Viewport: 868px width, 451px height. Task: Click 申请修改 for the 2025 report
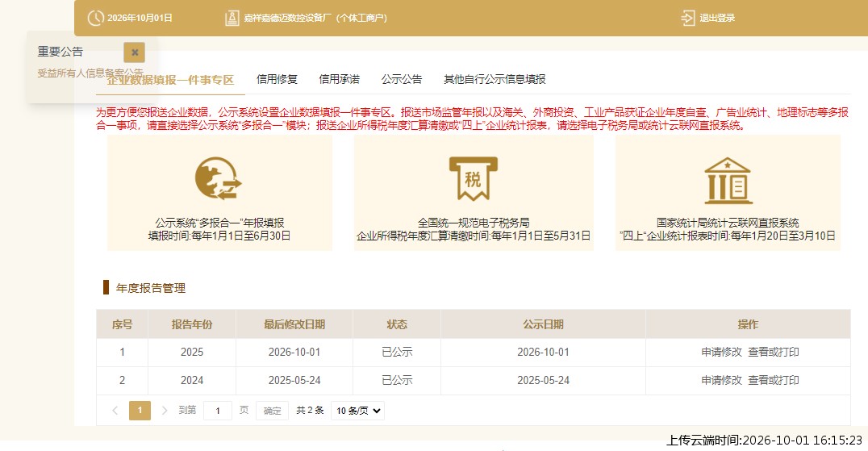[721, 352]
